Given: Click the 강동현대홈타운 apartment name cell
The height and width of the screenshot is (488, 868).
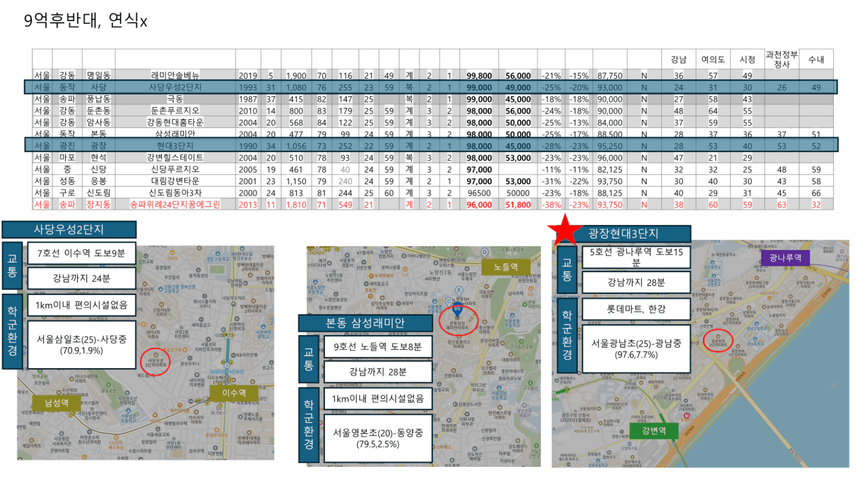Looking at the screenshot, I should tap(175, 122).
